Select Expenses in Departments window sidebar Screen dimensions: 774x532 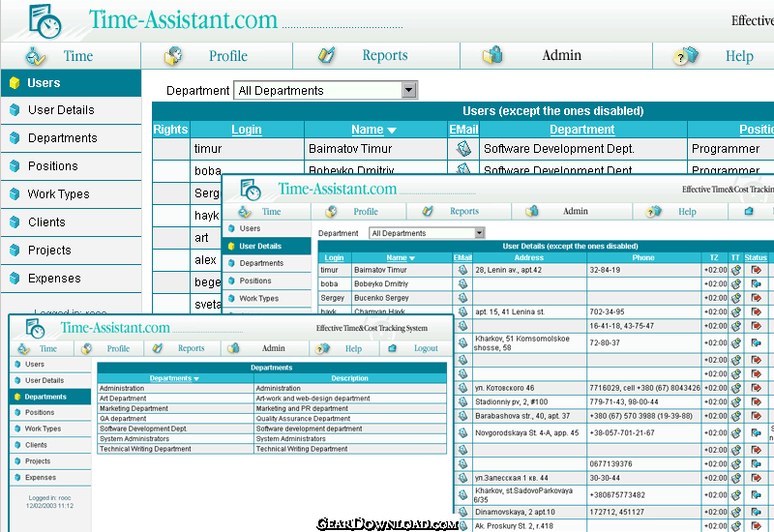50,478
